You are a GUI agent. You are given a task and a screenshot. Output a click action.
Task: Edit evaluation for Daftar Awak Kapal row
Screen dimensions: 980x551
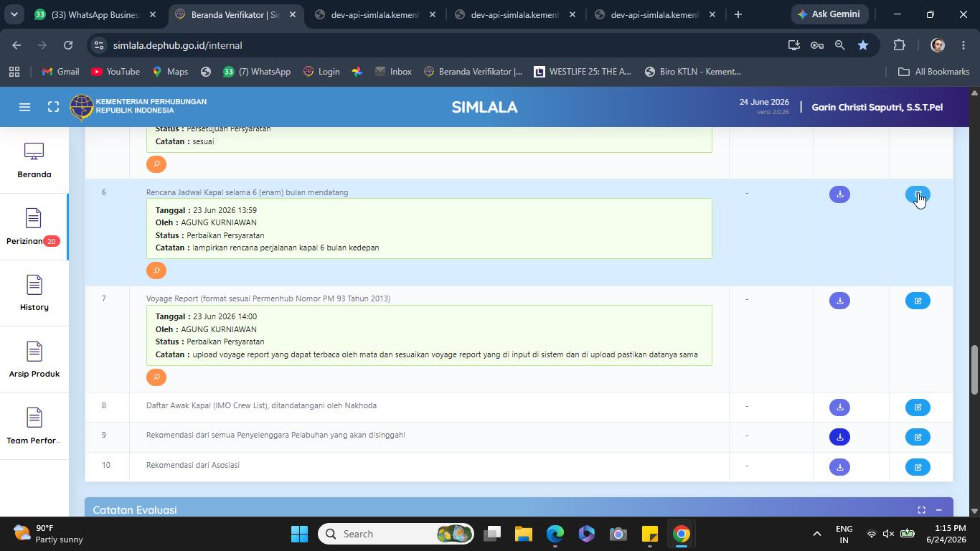point(918,408)
